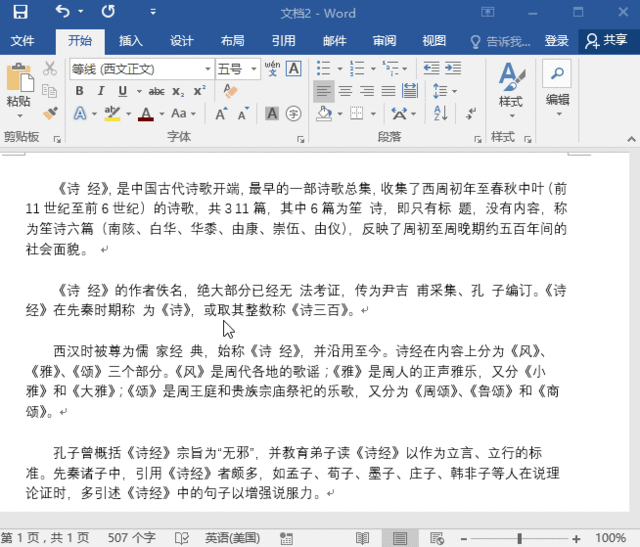Open the font size 五号 dropdown
This screenshot has width=640, height=547.
[x=253, y=69]
